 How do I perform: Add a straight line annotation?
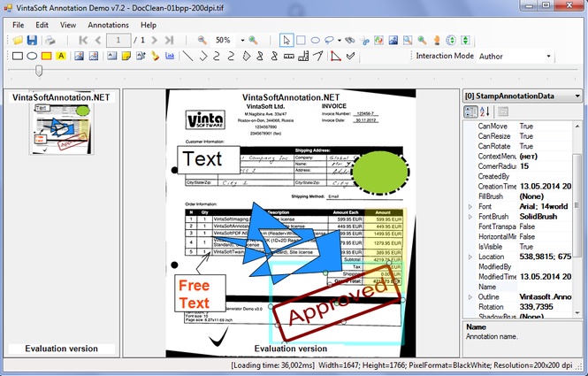coord(187,57)
